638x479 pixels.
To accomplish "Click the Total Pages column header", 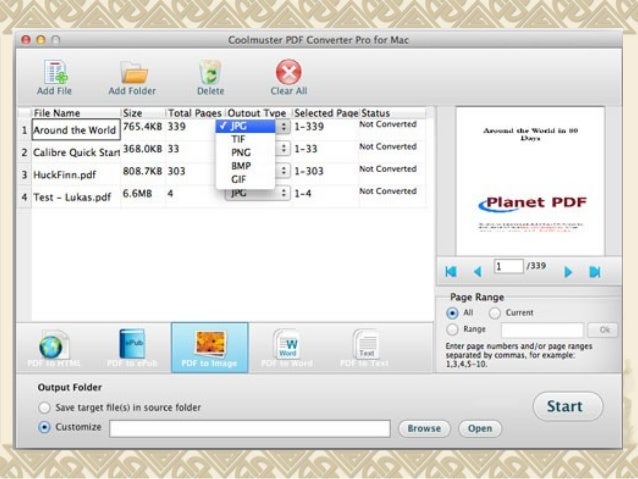I will [x=194, y=113].
